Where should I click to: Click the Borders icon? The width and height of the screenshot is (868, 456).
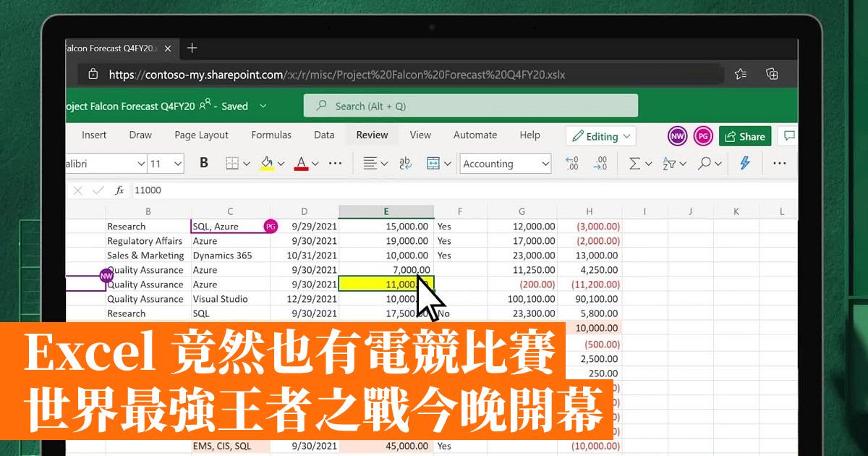click(232, 164)
